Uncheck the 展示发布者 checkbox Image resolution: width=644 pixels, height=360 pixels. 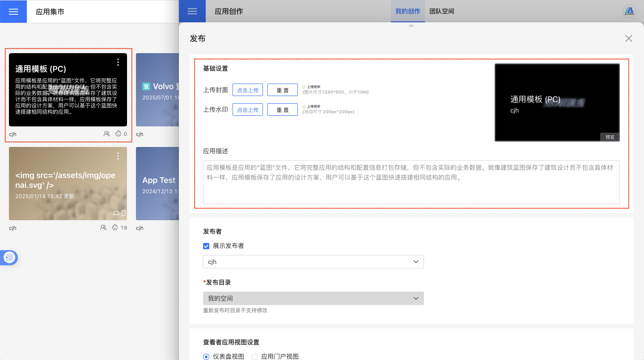[x=206, y=246]
